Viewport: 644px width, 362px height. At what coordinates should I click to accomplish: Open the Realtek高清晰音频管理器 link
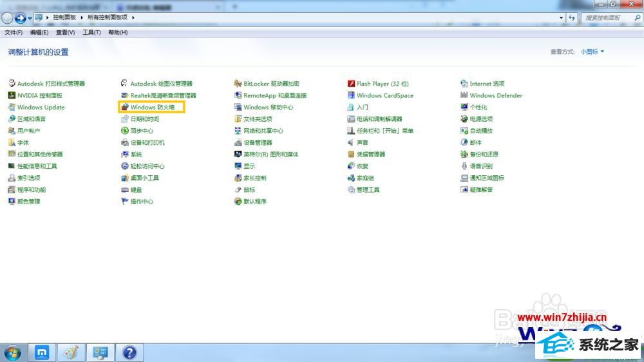pyautogui.click(x=164, y=95)
